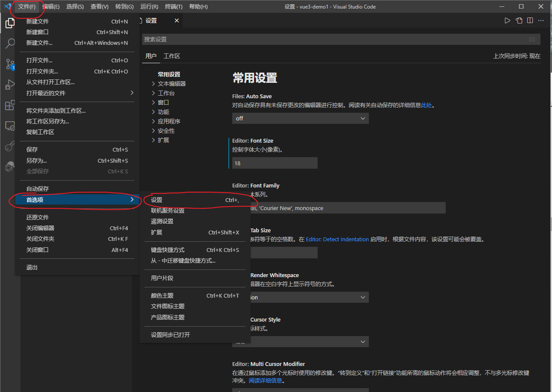Click the key icon in activity bar
The width and height of the screenshot is (552, 392).
click(x=10, y=146)
